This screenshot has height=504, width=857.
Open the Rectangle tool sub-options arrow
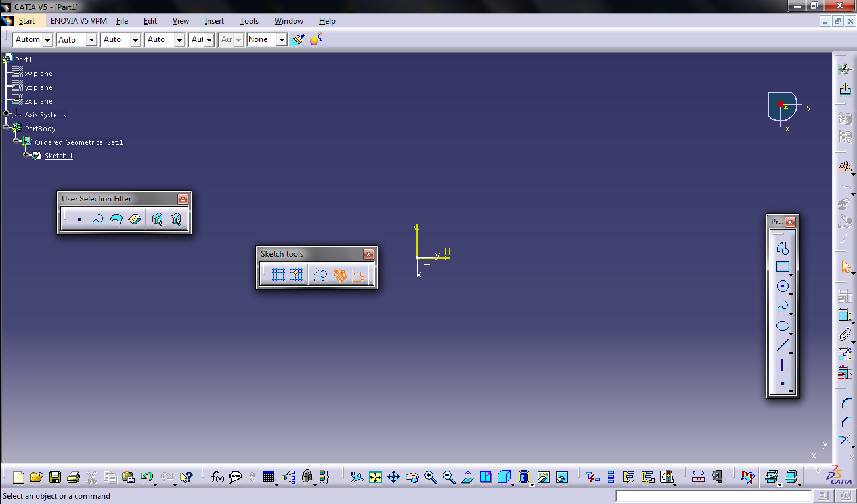coord(791,274)
